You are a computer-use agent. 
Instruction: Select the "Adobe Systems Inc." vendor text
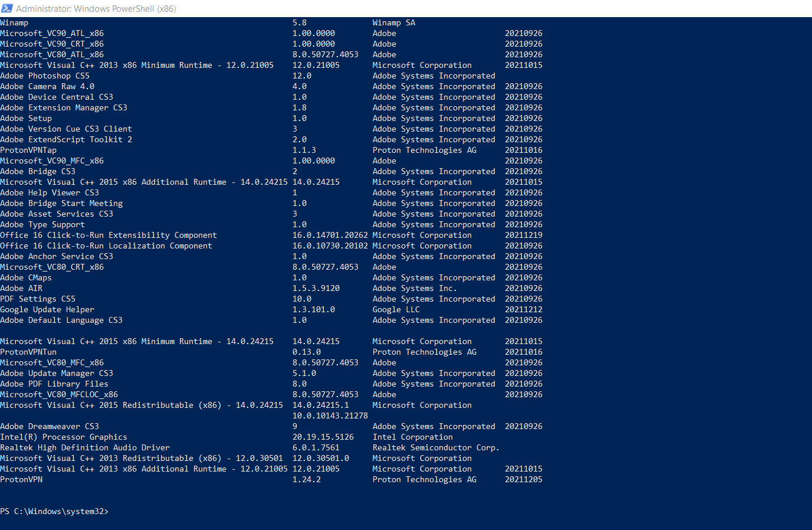coord(415,289)
